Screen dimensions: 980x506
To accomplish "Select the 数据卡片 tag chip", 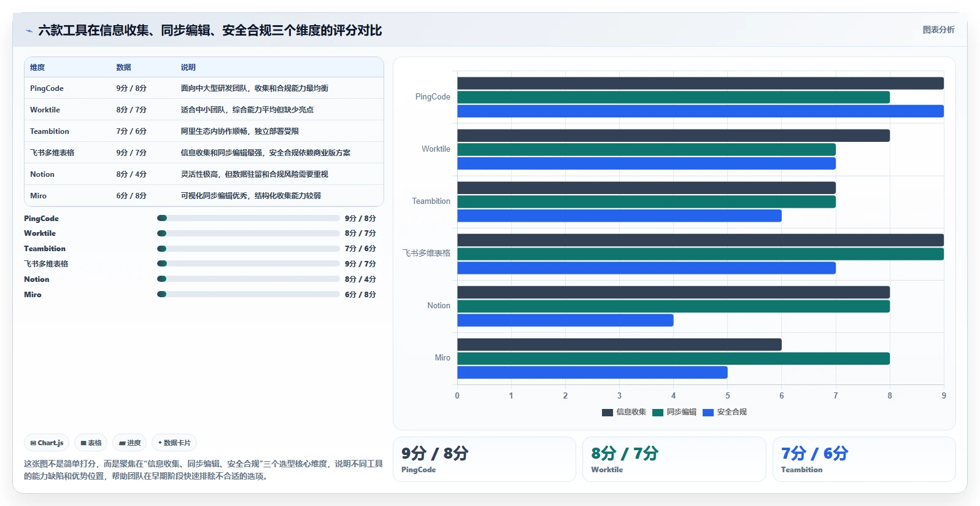I will point(174,443).
